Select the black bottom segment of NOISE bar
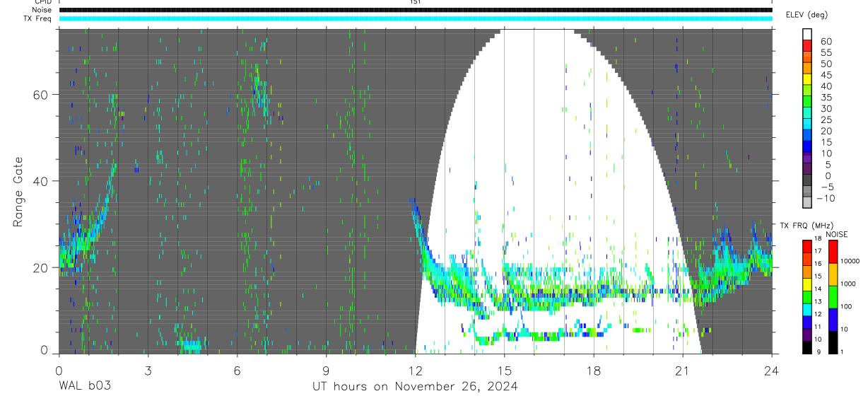 833,342
